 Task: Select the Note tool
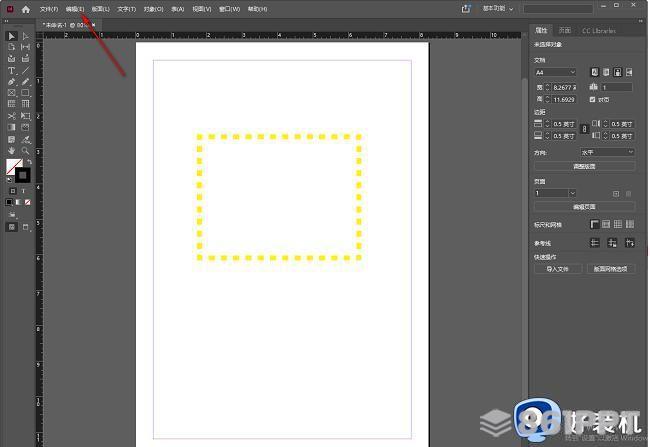coord(12,139)
